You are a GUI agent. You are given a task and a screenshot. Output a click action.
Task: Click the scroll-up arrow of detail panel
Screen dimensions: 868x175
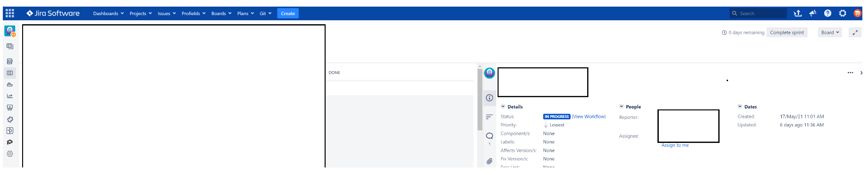(480, 66)
